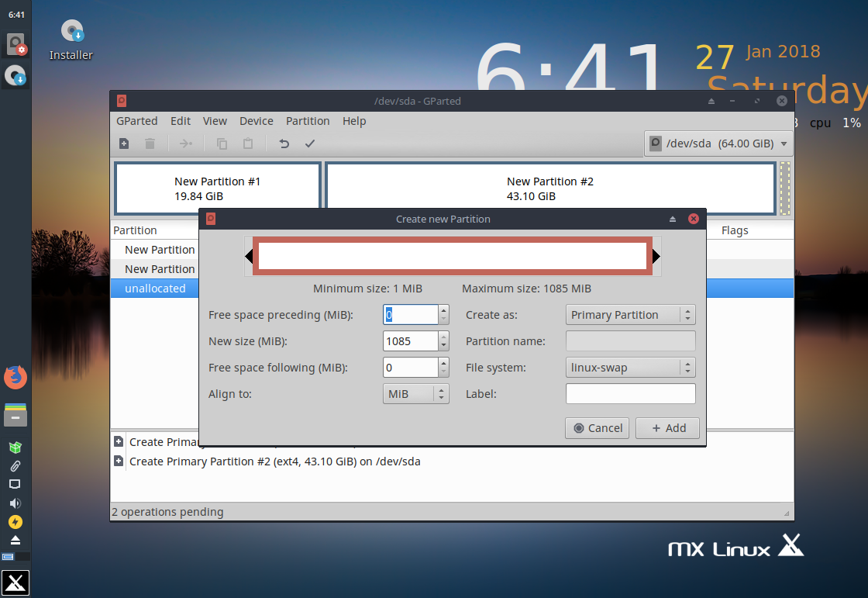Click the Add button
Viewport: 868px width, 598px height.
tap(667, 428)
